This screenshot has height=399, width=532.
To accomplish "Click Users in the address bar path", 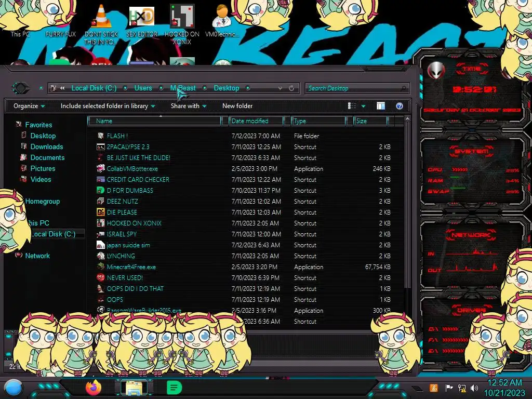I will [x=143, y=88].
